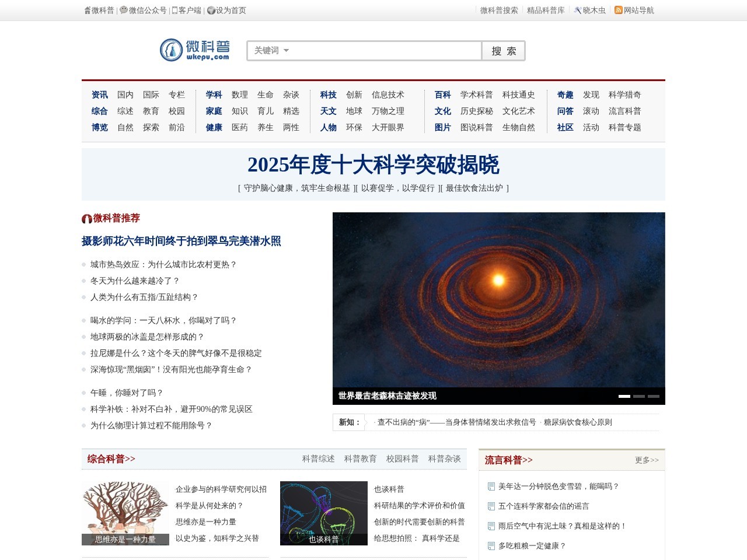Screen dimensions: 747x560
Task: Open 科研结果的学术评价和价值 article
Action: 420,505
